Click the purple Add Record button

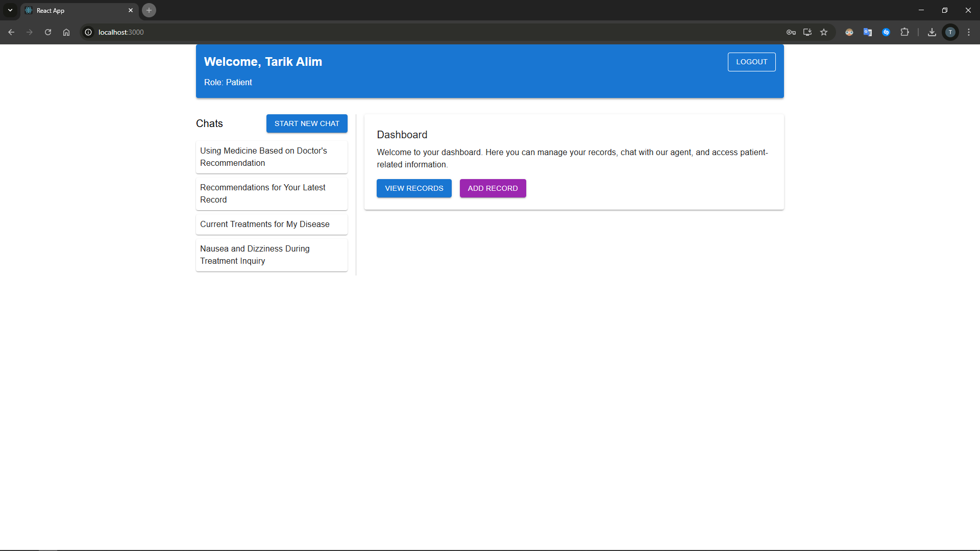pyautogui.click(x=493, y=188)
